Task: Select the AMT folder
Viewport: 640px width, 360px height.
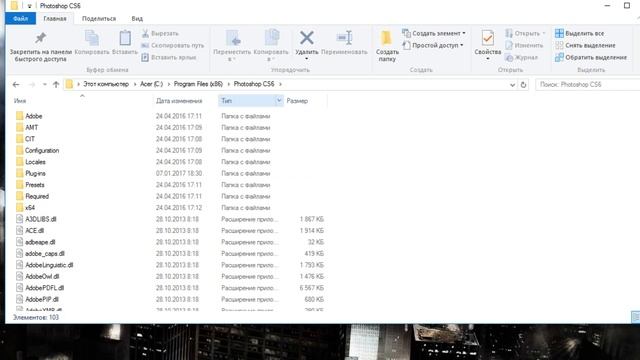Action: [31, 128]
